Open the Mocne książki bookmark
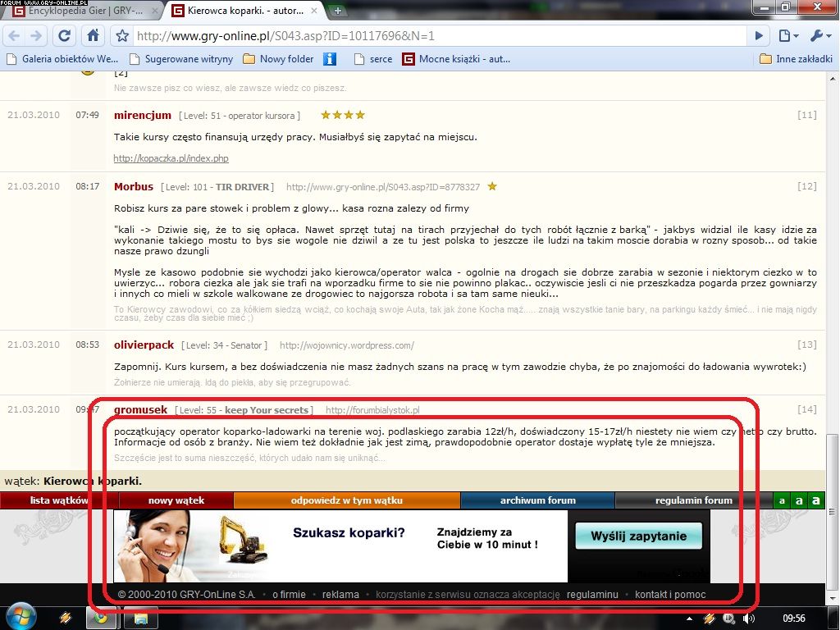Viewport: 840px width, 630px height. tap(456, 59)
